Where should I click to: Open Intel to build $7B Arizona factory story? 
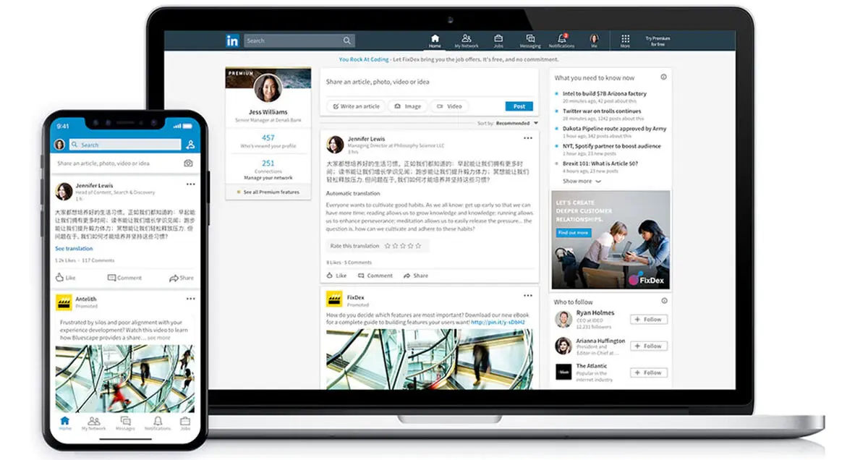tap(605, 94)
